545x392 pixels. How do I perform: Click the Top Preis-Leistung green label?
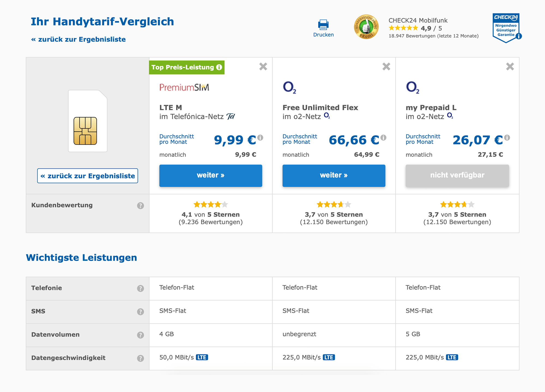(187, 67)
